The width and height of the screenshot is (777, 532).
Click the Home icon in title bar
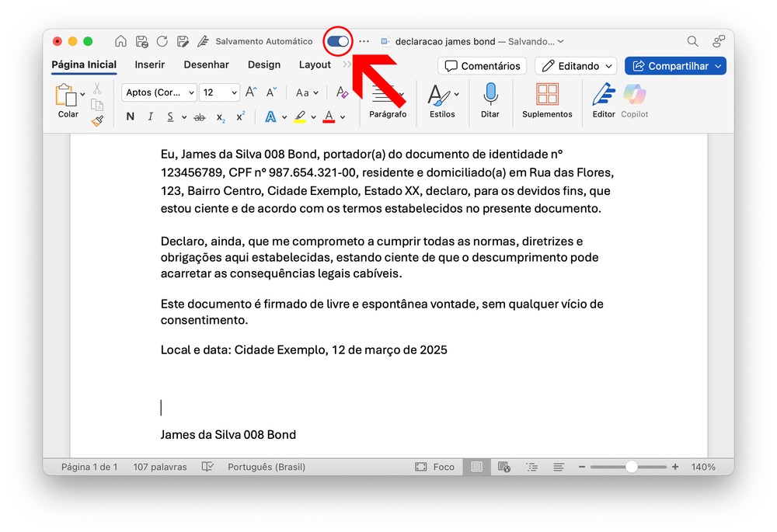pos(120,41)
